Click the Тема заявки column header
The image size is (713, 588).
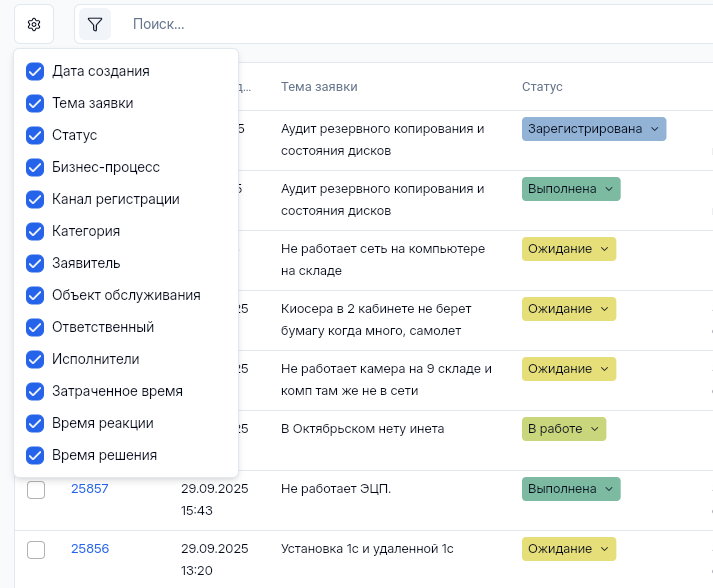pos(319,87)
